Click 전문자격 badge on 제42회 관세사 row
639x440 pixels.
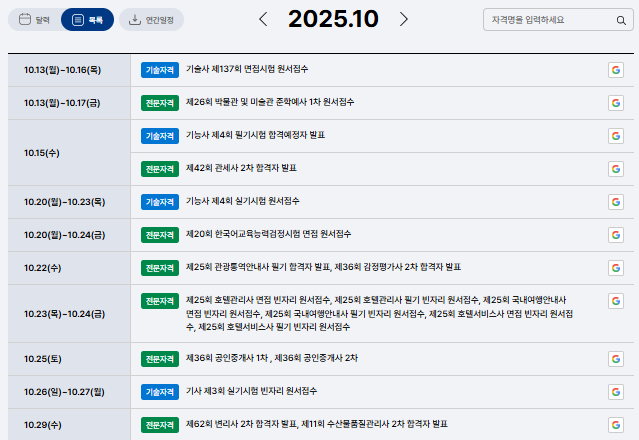(160, 169)
